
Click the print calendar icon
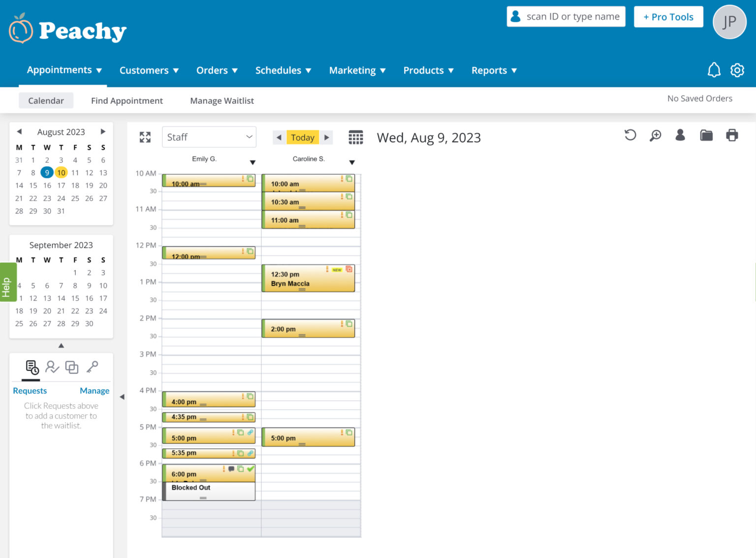[732, 135]
